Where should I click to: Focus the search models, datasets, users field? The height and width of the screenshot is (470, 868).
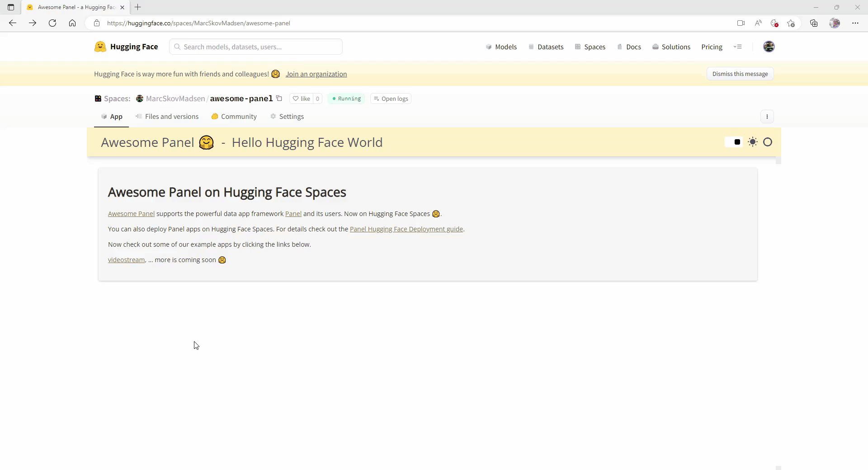256,47
